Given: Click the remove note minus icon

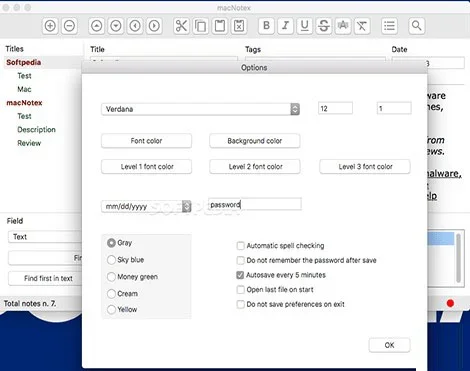Looking at the screenshot, I should (x=69, y=26).
